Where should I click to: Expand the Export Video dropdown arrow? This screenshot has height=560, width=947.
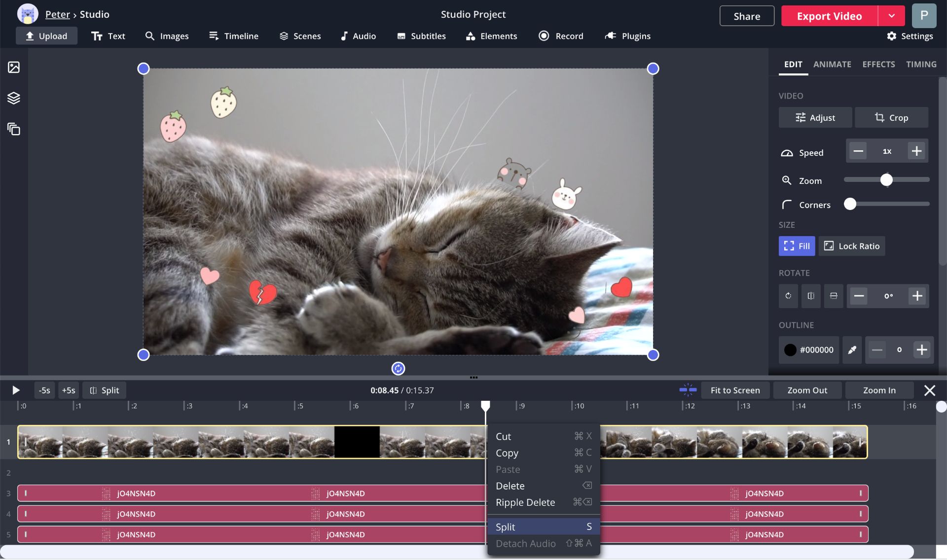pyautogui.click(x=891, y=16)
